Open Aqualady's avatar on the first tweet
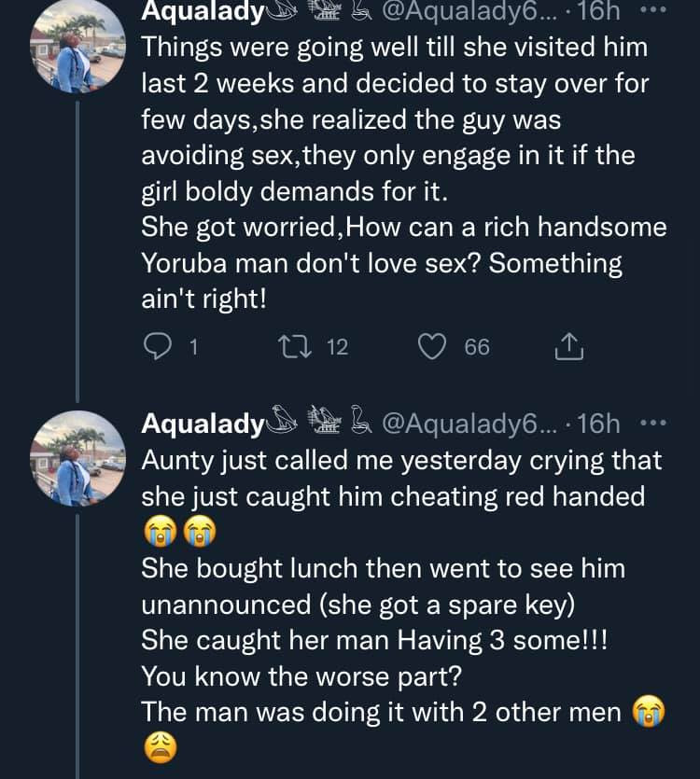The image size is (700, 779). click(78, 47)
